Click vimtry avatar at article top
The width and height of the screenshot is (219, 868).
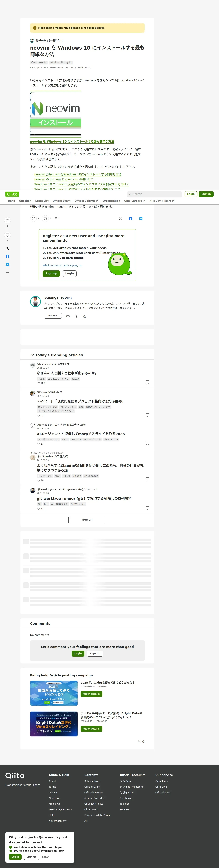pos(32,41)
